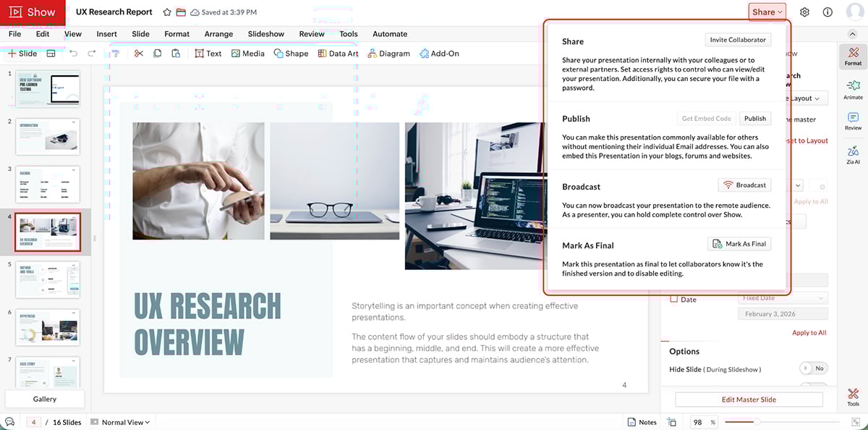This screenshot has height=430, width=868.
Task: Click the Invite Collaborator button
Action: coord(738,40)
